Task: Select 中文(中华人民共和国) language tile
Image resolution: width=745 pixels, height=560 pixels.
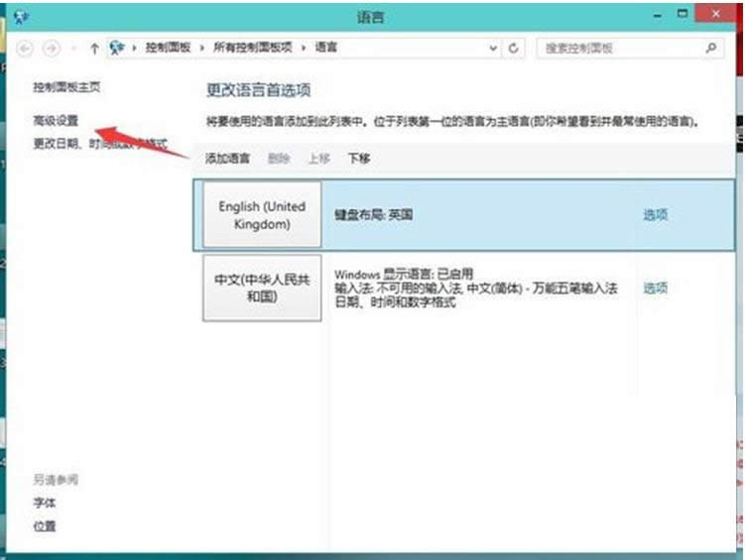Action: (262, 288)
